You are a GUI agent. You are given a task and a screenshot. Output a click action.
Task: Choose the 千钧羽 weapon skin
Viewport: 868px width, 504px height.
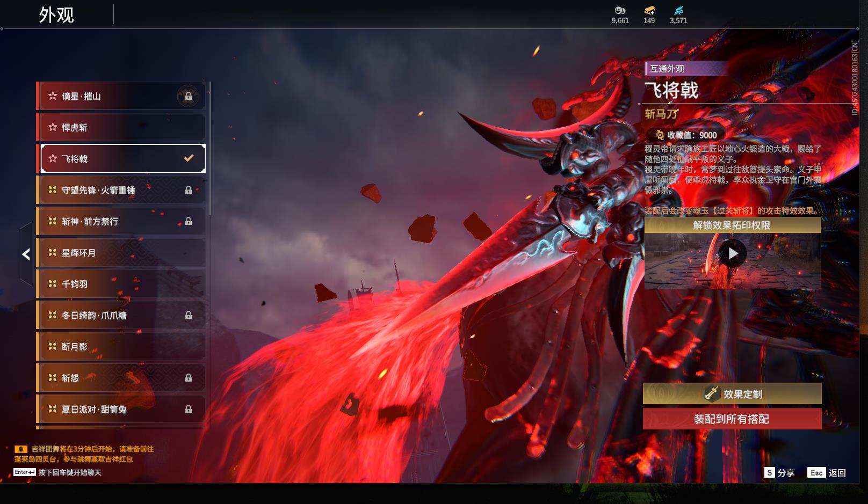121,284
